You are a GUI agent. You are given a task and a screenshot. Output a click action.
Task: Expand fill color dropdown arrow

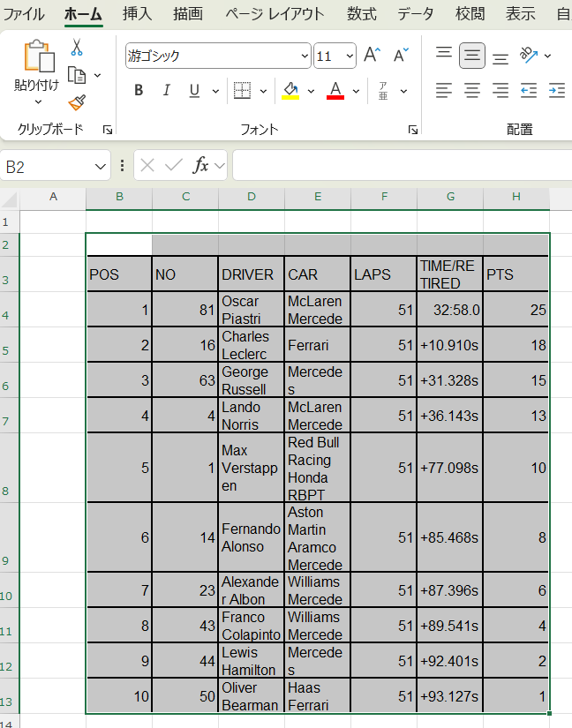tap(311, 91)
